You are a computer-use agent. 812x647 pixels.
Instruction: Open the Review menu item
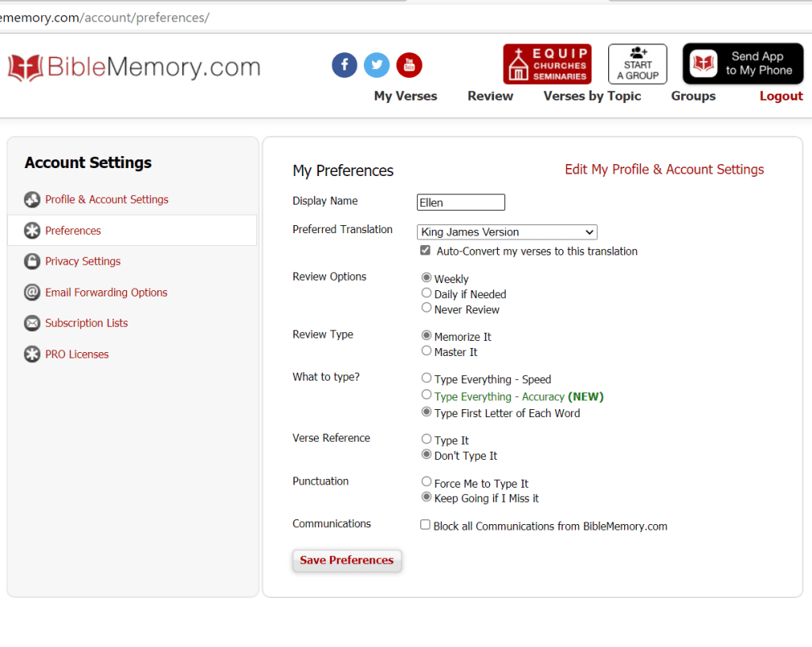[490, 96]
